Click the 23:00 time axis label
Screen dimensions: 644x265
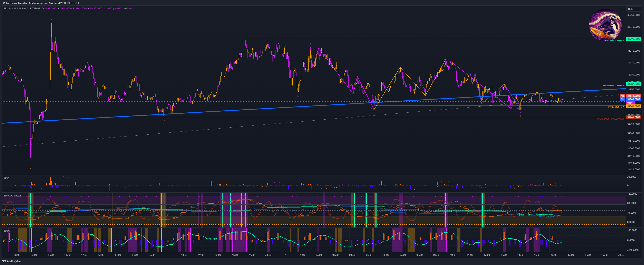pyautogui.click(x=268, y=255)
